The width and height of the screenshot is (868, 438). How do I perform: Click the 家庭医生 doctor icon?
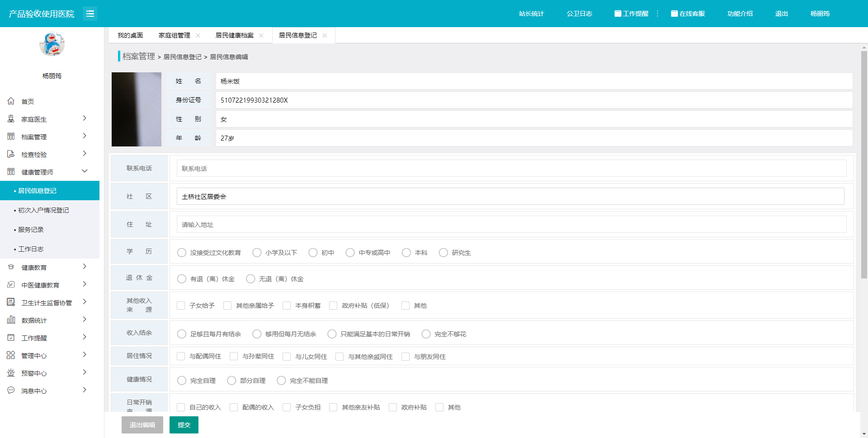(11, 119)
